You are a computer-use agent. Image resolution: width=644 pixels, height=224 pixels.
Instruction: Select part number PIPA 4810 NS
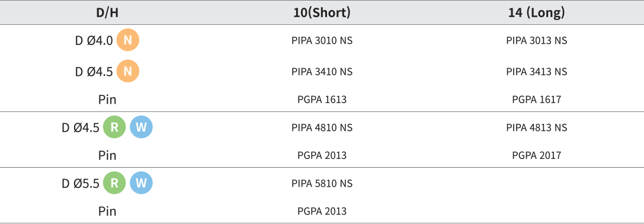[x=322, y=127]
